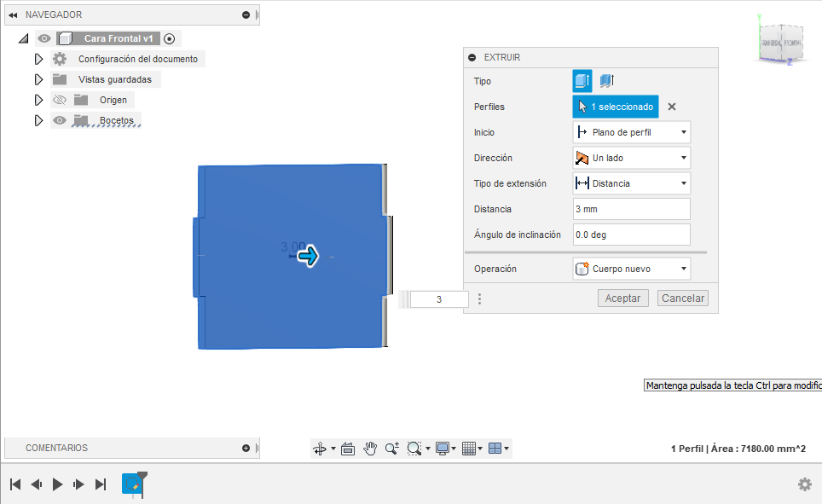Clear profile selection with X icon

click(x=672, y=107)
